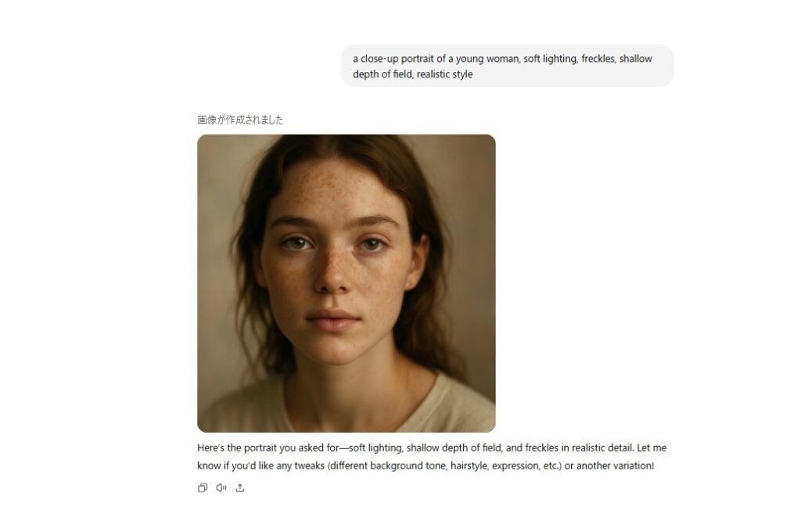801x532 pixels.
Task: Click the user prompt message bubble
Action: click(507, 66)
